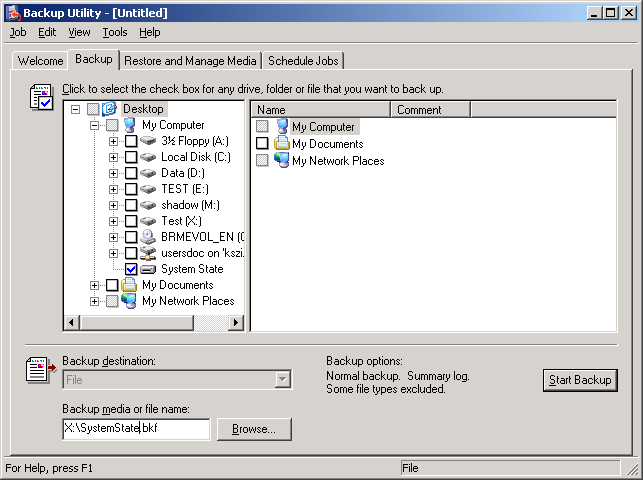This screenshot has height=480, width=643.
Task: Click the System State icon in tree
Action: pyautogui.click(x=148, y=269)
